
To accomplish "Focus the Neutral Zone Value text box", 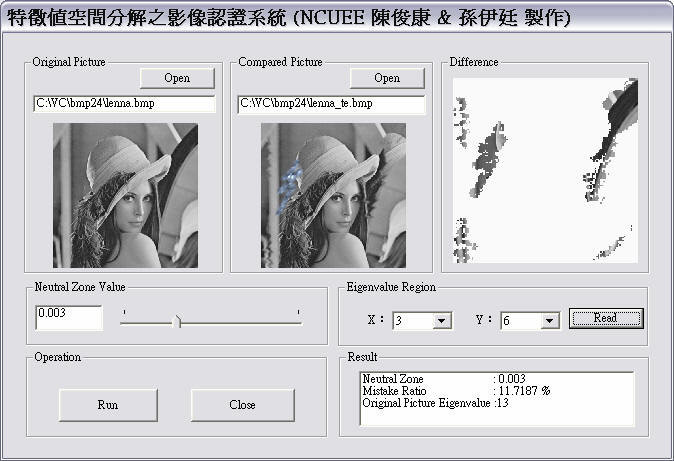I will coord(69,317).
